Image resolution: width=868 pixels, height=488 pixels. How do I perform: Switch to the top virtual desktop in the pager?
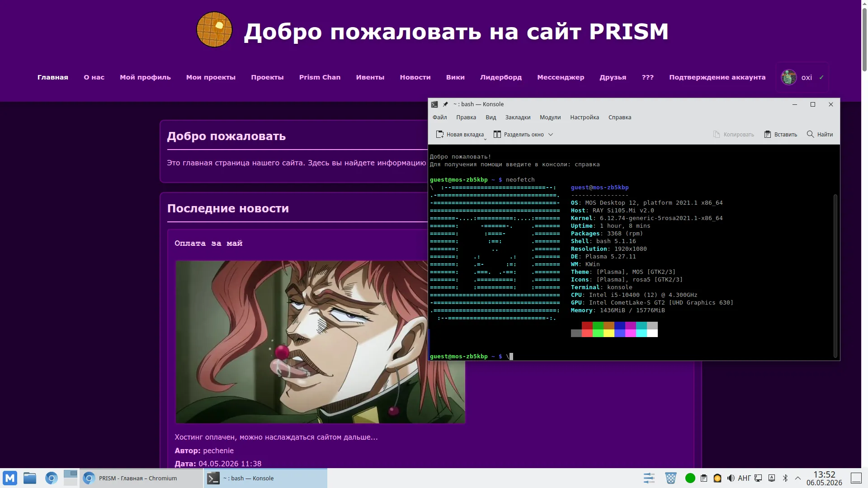(x=71, y=474)
